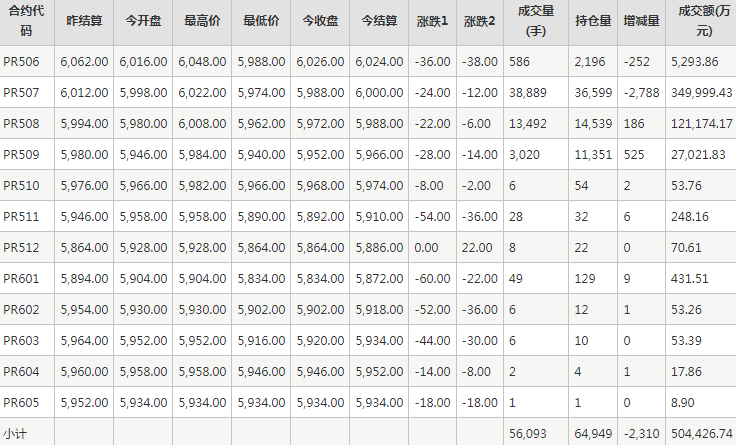Select the 增减量 column header

(642, 21)
